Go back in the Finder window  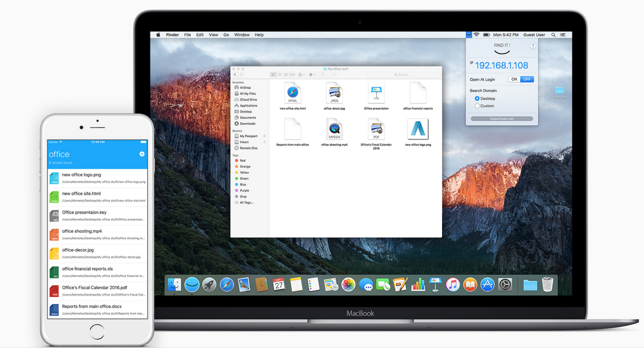(x=235, y=75)
